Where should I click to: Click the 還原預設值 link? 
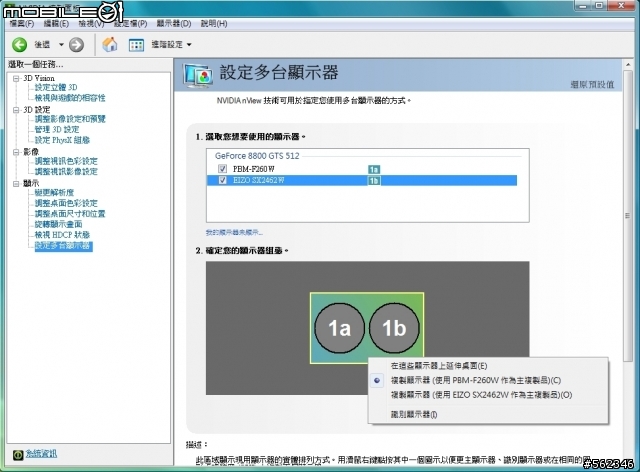tap(592, 85)
